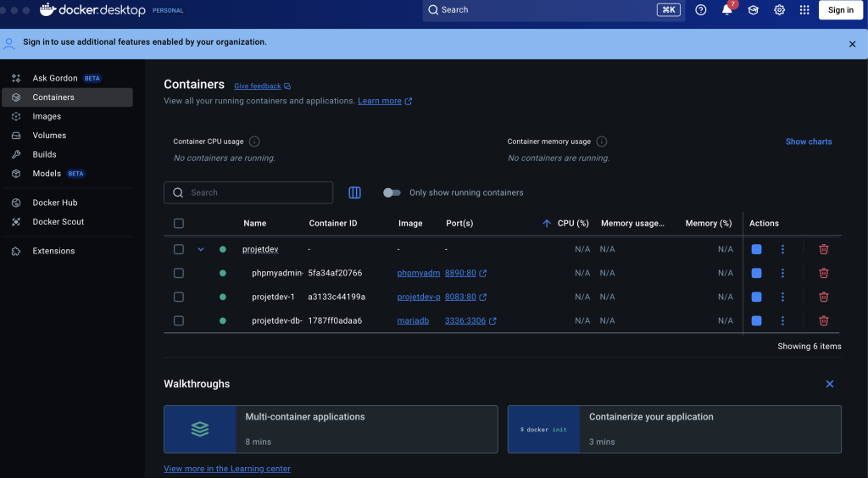
Task: Open the Learning center graduation cap icon
Action: [x=753, y=10]
